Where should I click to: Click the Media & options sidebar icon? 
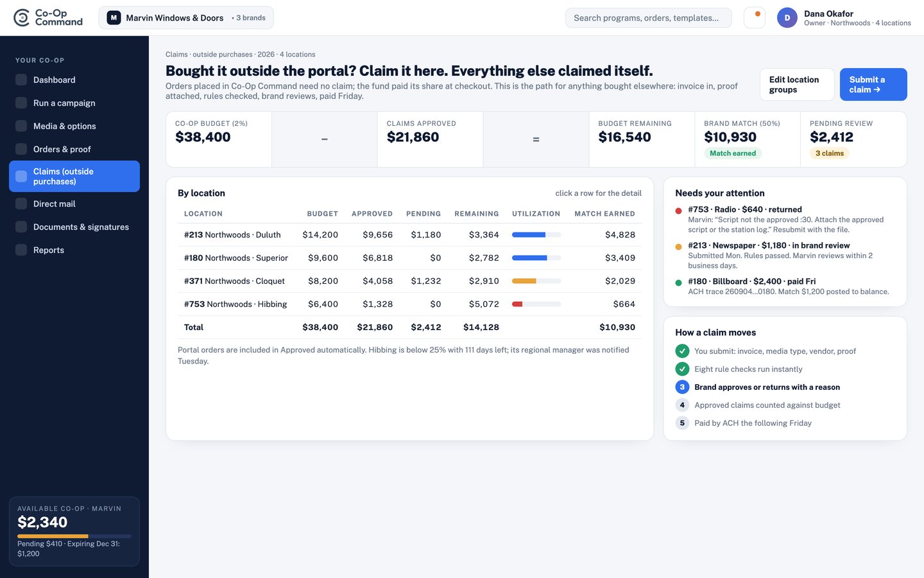(21, 126)
